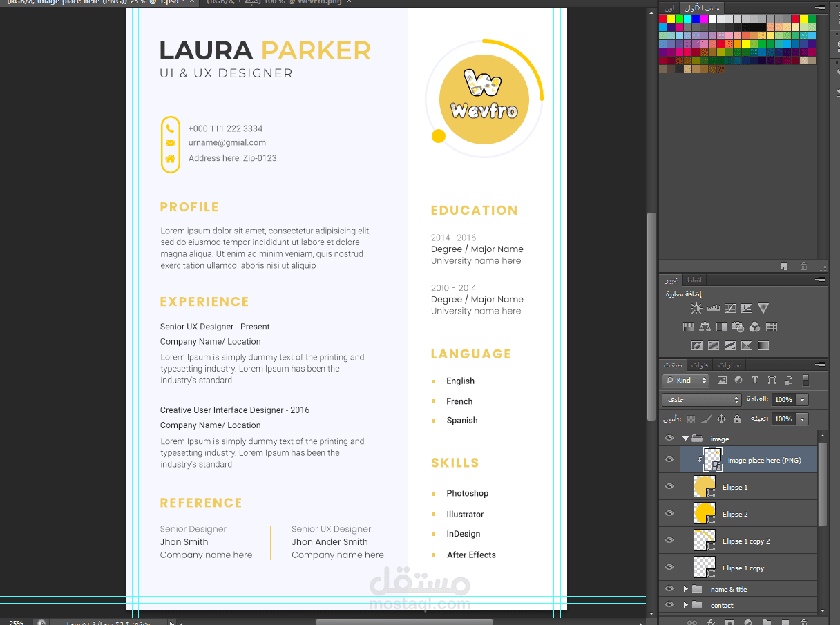Filter layers by shape layers icon
The height and width of the screenshot is (625, 840).
tap(772, 381)
